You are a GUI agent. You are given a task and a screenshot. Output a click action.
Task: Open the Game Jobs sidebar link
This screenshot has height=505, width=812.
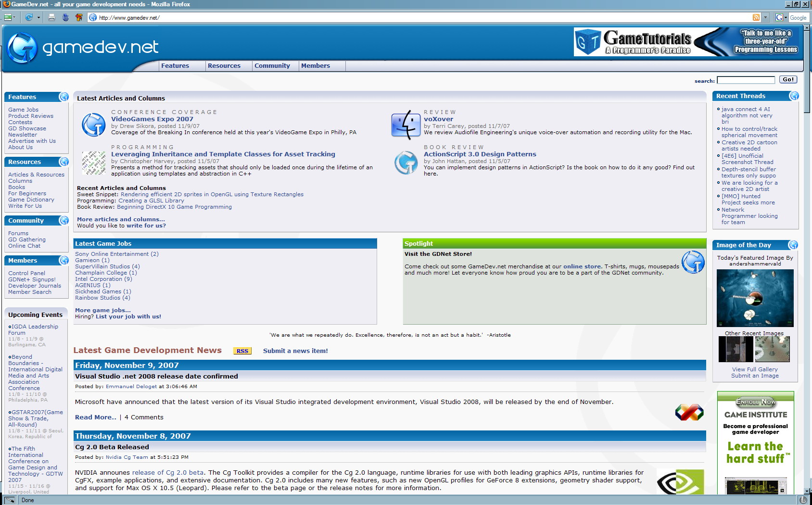(x=23, y=110)
